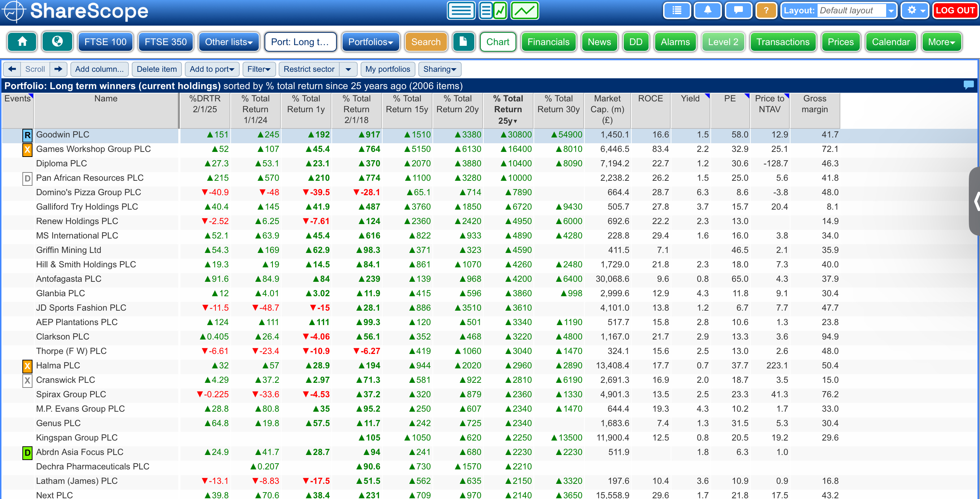980x499 pixels.
Task: Click the Delete item button
Action: [157, 69]
